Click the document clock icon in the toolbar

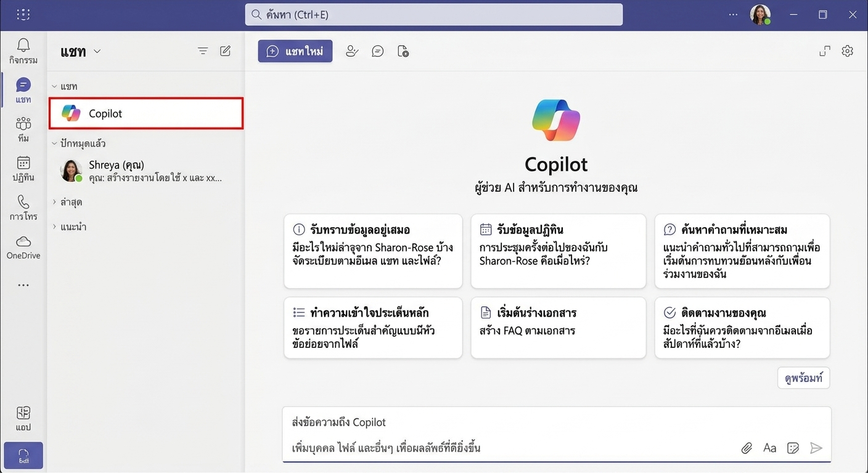403,51
